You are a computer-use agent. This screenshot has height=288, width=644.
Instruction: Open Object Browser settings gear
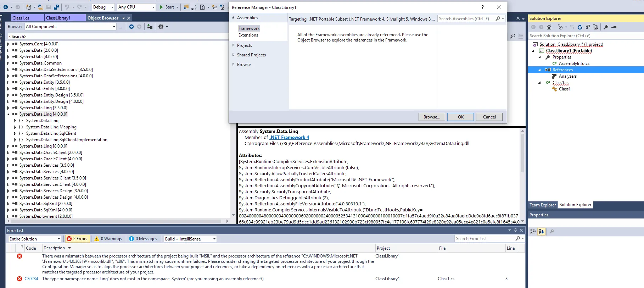point(161,27)
